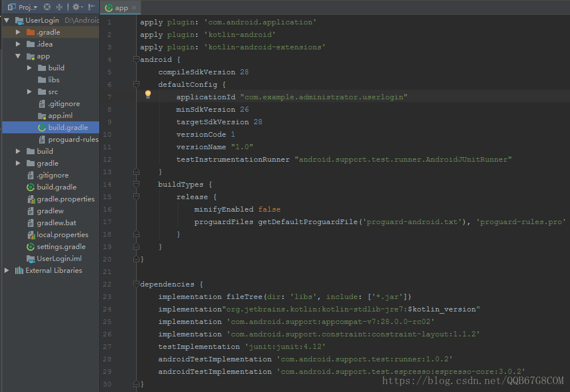570x392 pixels.
Task: Select the settings.gradle file
Action: pos(61,247)
